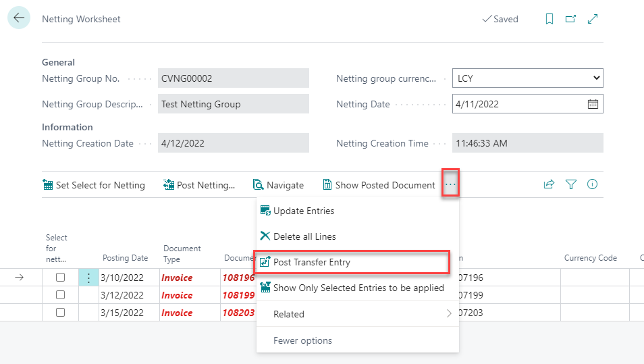Check the box for the 3/10/2022 row
Image resolution: width=644 pixels, height=364 pixels.
(60, 278)
